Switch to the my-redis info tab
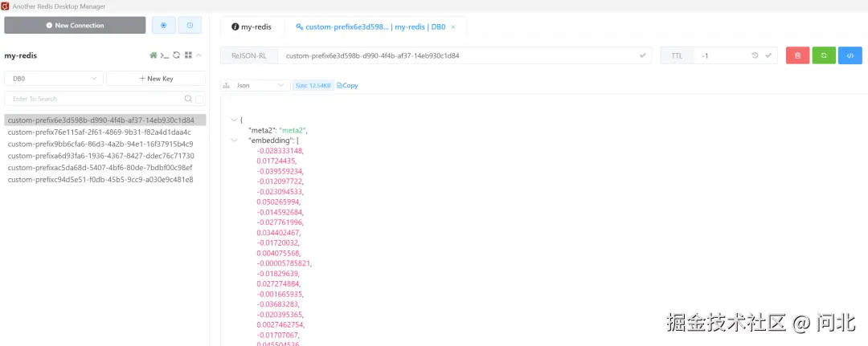This screenshot has height=346, width=868. click(250, 26)
